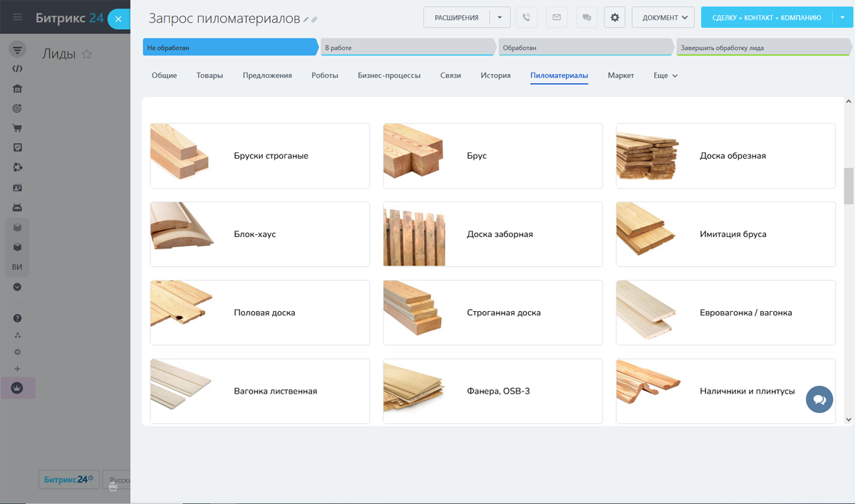This screenshot has width=855, height=504.
Task: Click the shopping cart sidebar icon
Action: (x=18, y=128)
